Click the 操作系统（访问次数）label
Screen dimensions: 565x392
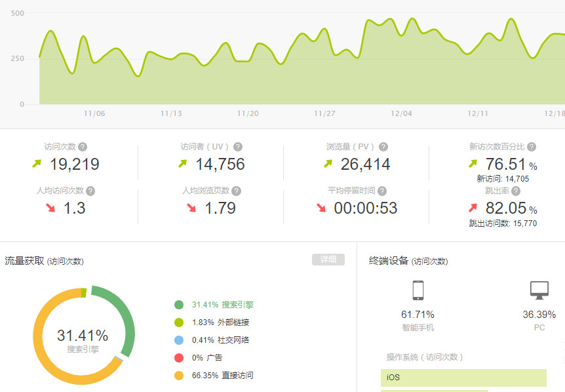[x=425, y=357]
